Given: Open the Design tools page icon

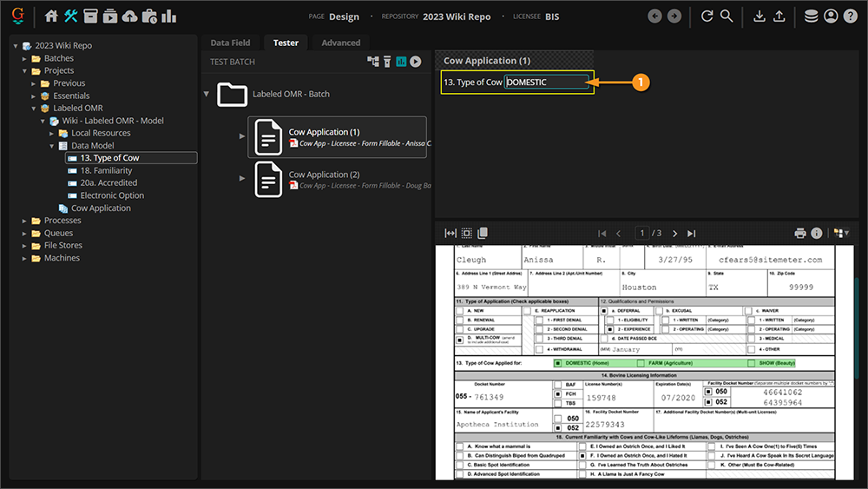Looking at the screenshot, I should coord(71,16).
